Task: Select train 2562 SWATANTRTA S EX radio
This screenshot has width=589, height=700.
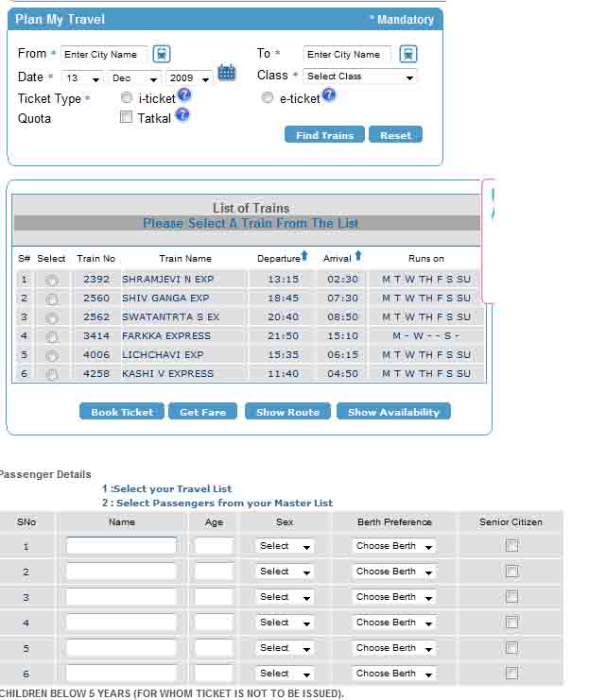Action: 52,317
